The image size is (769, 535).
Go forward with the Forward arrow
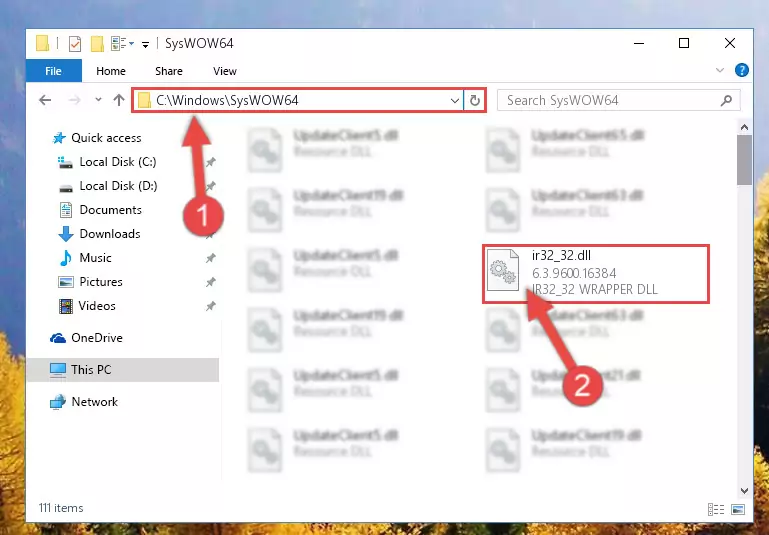(x=75, y=100)
